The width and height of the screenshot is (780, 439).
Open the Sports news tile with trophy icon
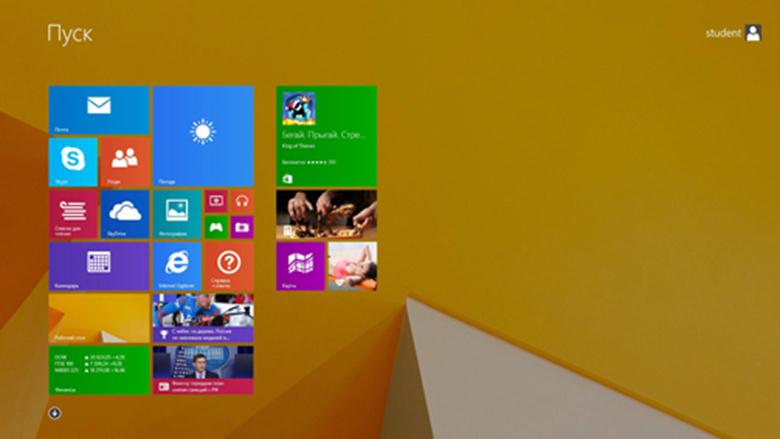(x=203, y=318)
